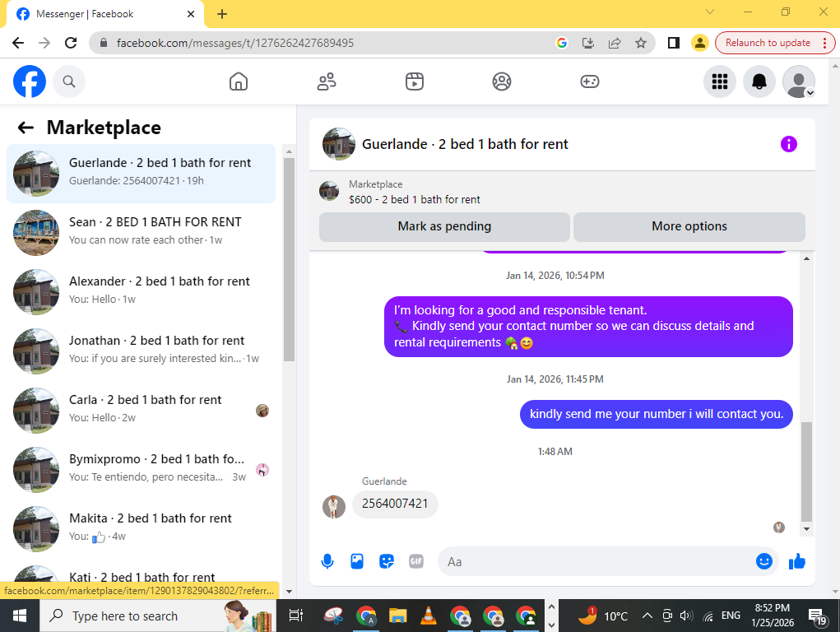Open the tab search chevron
The image size is (840, 632).
tap(710, 12)
